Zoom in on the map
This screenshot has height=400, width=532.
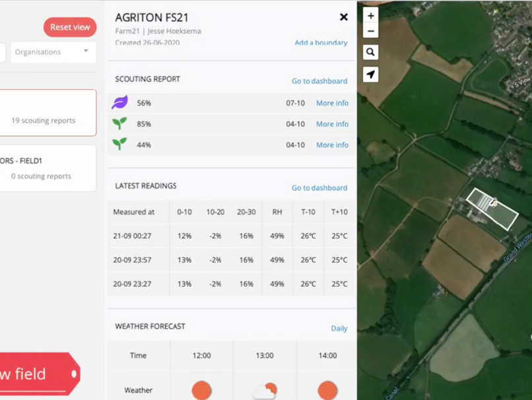370,15
